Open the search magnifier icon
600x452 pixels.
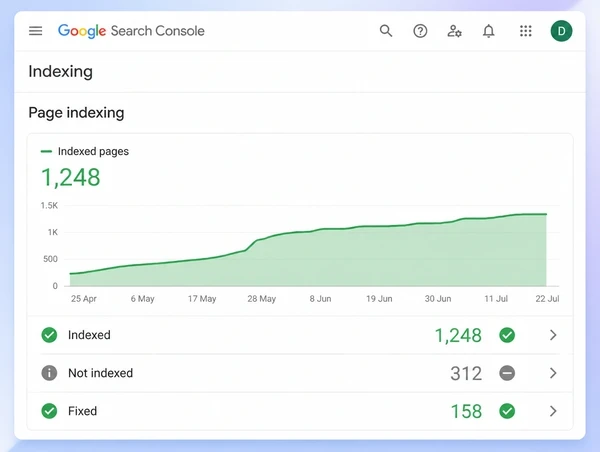(386, 31)
